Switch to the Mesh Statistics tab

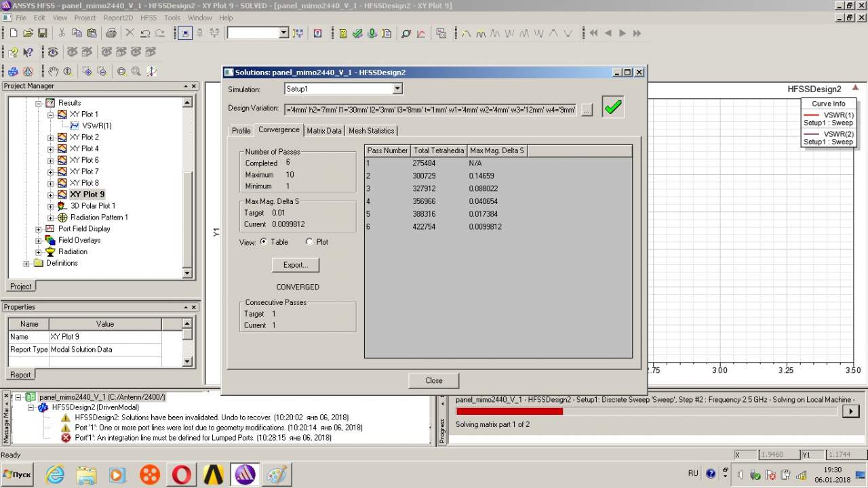point(371,131)
